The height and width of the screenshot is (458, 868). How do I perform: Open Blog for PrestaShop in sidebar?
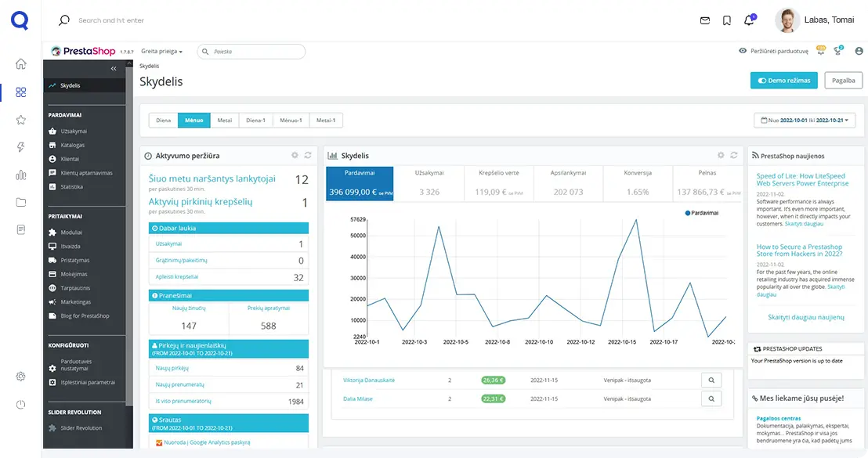84,316
